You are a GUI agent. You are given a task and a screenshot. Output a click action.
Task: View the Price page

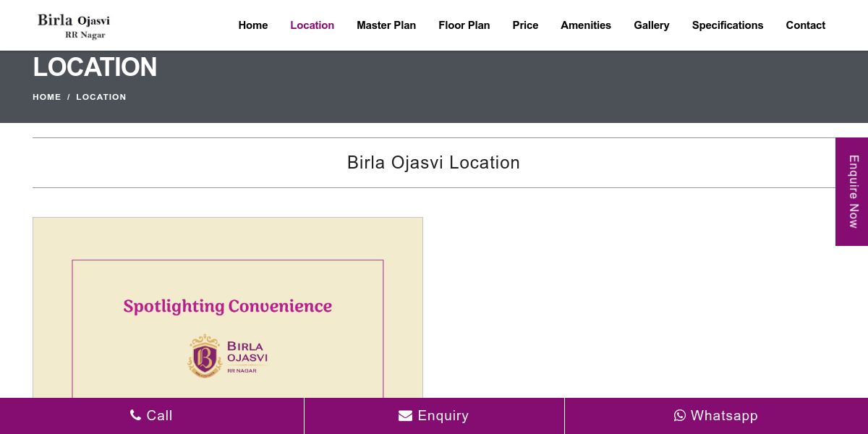click(x=525, y=25)
